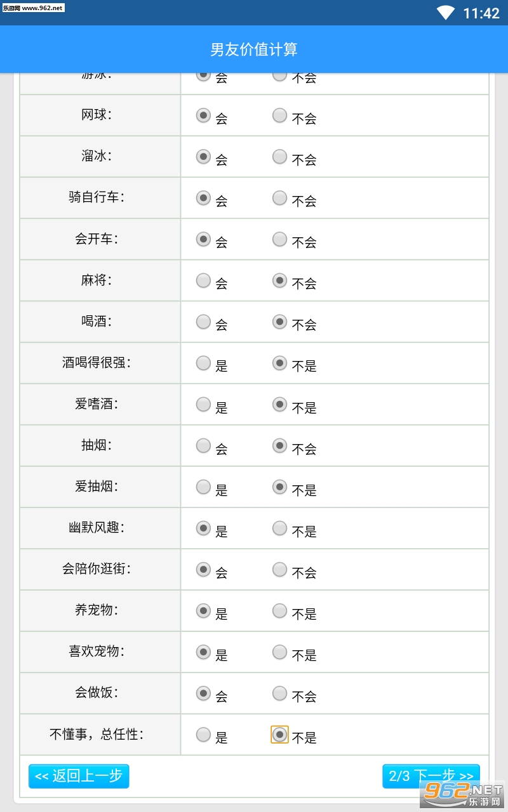Image resolution: width=508 pixels, height=812 pixels.
Task: Select 是 for 爱嗜酒
Action: (203, 404)
